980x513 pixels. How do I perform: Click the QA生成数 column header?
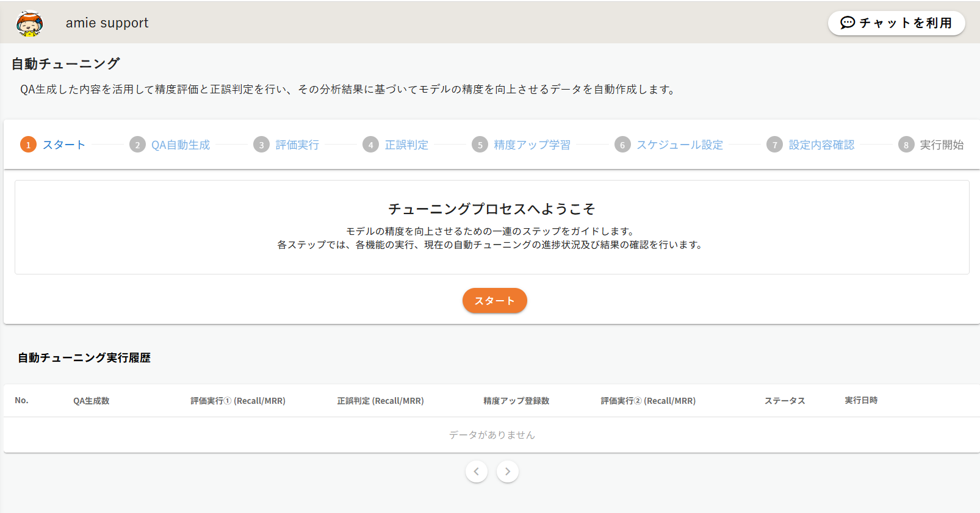pos(92,401)
